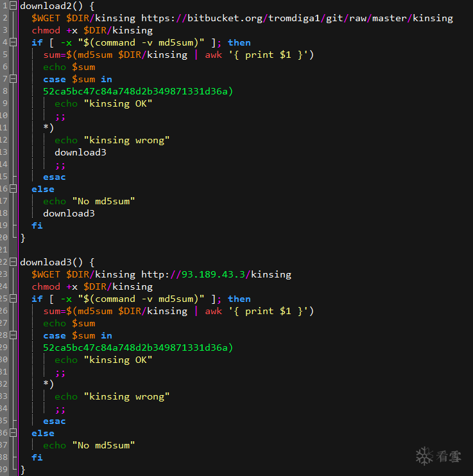Click the *) default pattern on line 32
This screenshot has width=473, height=476.
point(49,384)
